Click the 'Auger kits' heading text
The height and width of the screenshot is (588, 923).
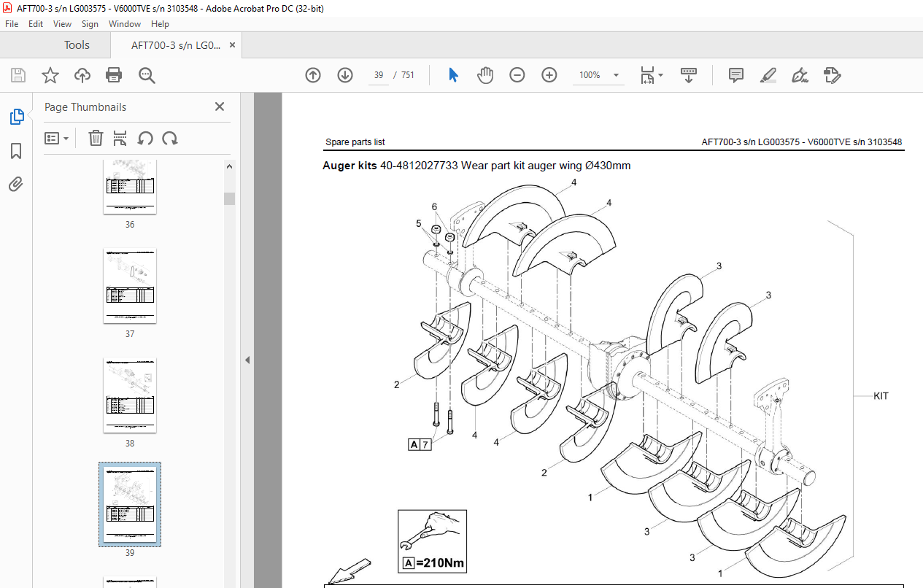[x=349, y=166]
